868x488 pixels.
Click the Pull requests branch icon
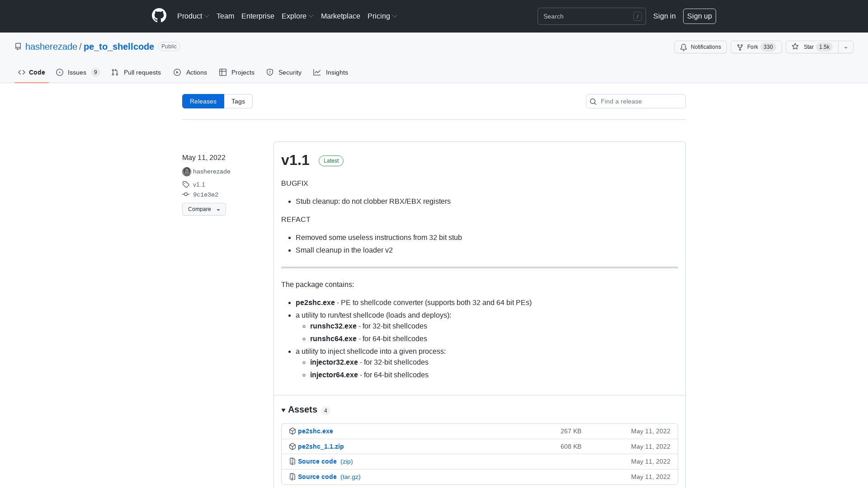tap(115, 72)
